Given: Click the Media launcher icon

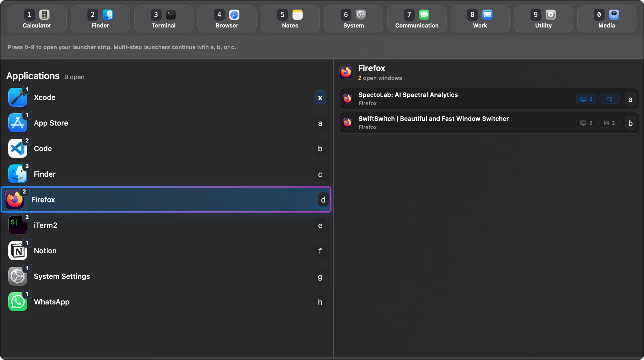Looking at the screenshot, I should (x=614, y=15).
